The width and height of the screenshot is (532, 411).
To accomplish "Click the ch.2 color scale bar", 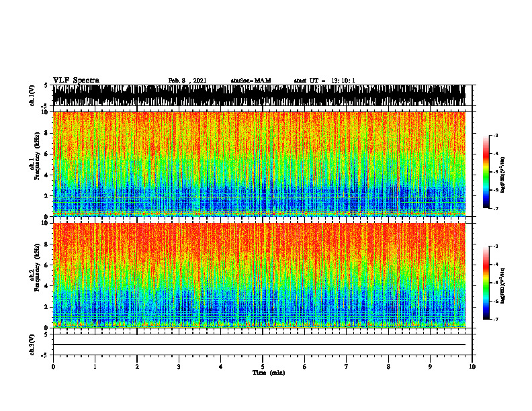I will (x=486, y=283).
